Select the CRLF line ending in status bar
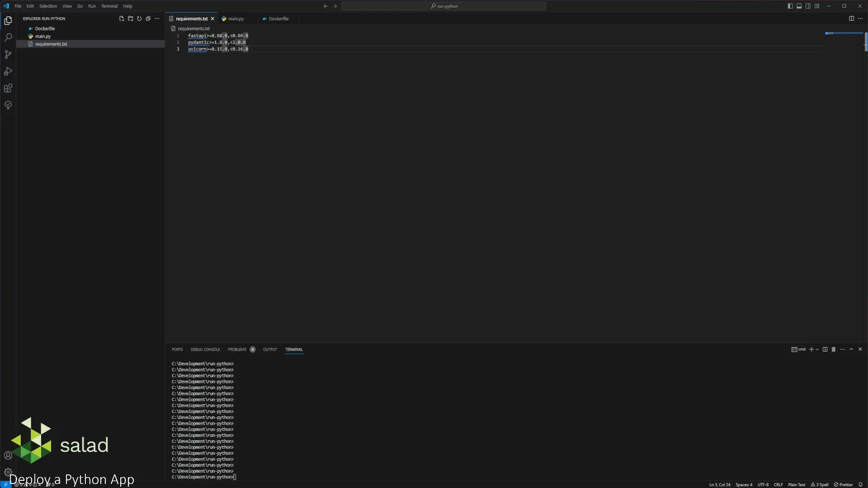Image resolution: width=868 pixels, height=488 pixels. 779,484
